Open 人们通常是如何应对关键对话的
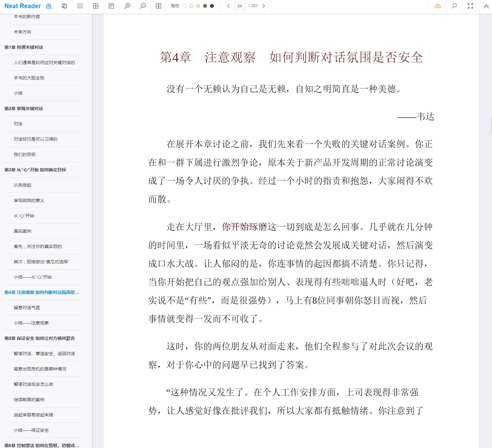 [x=44, y=63]
